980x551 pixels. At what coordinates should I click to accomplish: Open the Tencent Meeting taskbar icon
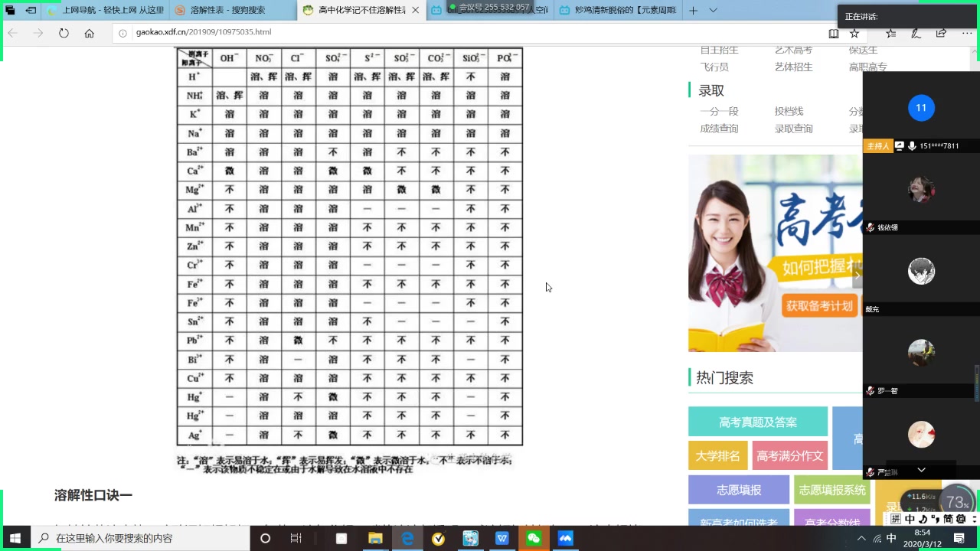point(566,539)
